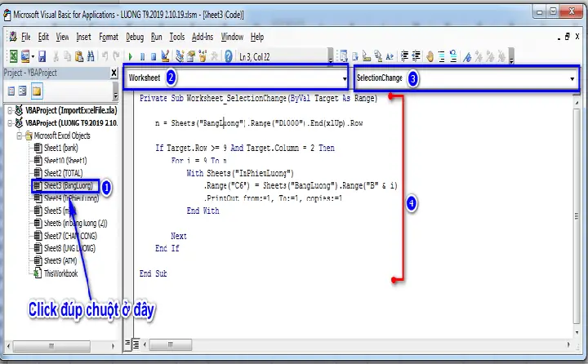
Task: Toggle Breakpoint with the hand icon
Action: (430, 56)
